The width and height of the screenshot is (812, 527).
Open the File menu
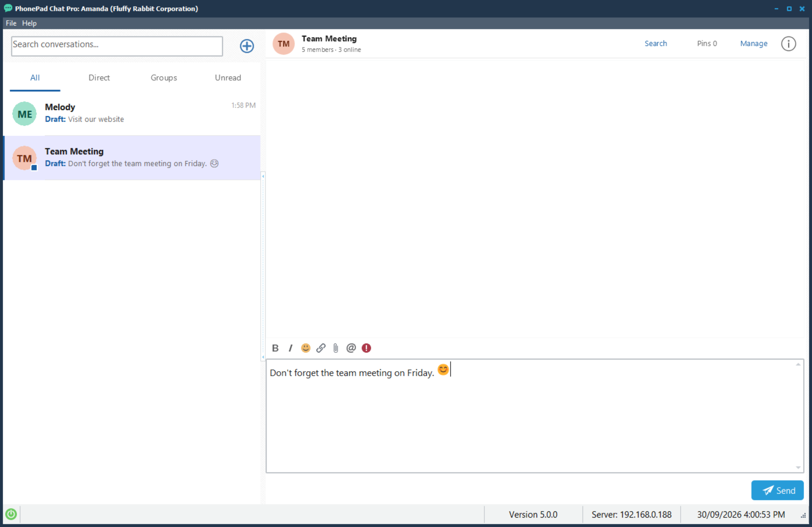(x=11, y=23)
